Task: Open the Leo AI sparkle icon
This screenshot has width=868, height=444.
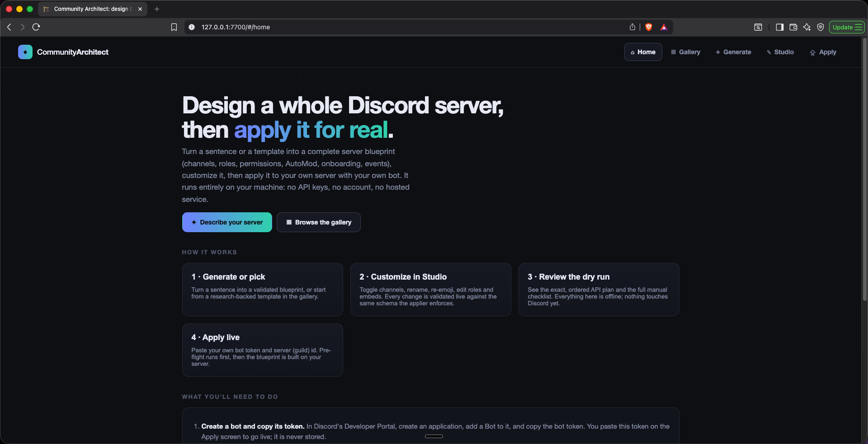Action: [807, 27]
